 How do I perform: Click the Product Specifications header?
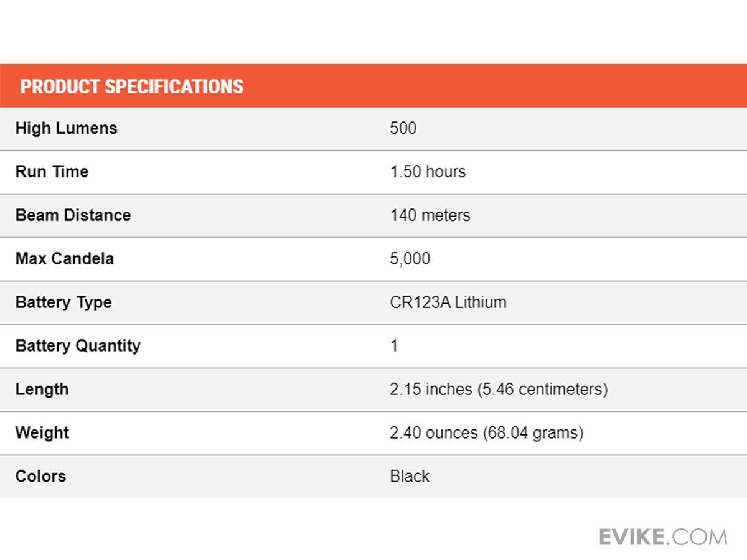click(x=131, y=86)
